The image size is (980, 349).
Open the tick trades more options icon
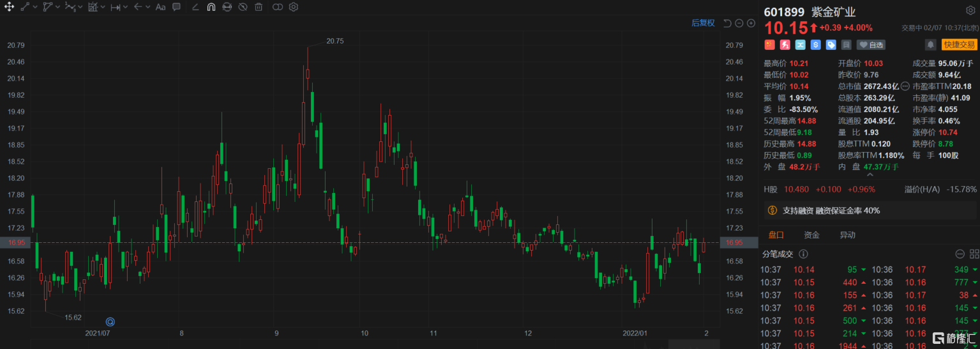(960, 254)
